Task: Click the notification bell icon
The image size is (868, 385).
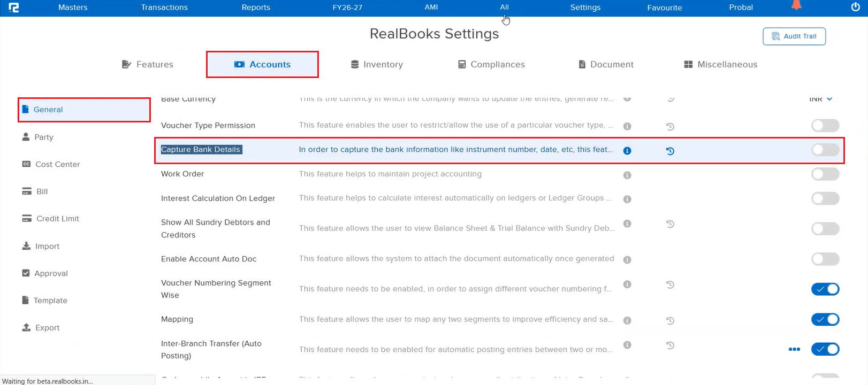Action: point(796,5)
